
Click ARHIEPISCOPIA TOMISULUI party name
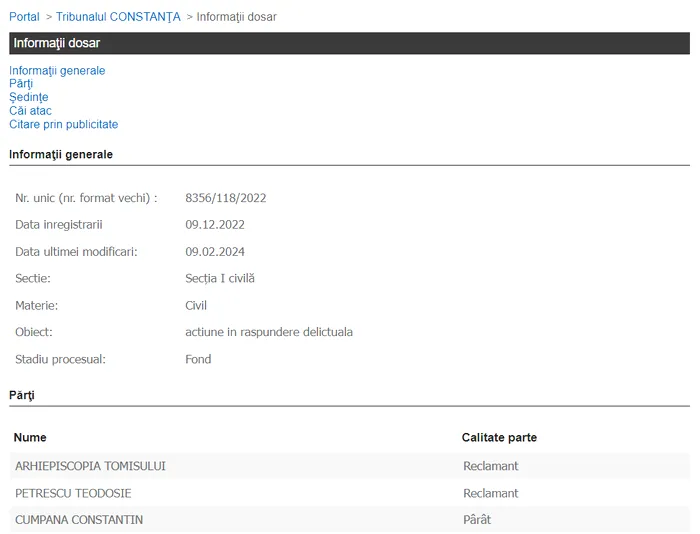(x=90, y=466)
